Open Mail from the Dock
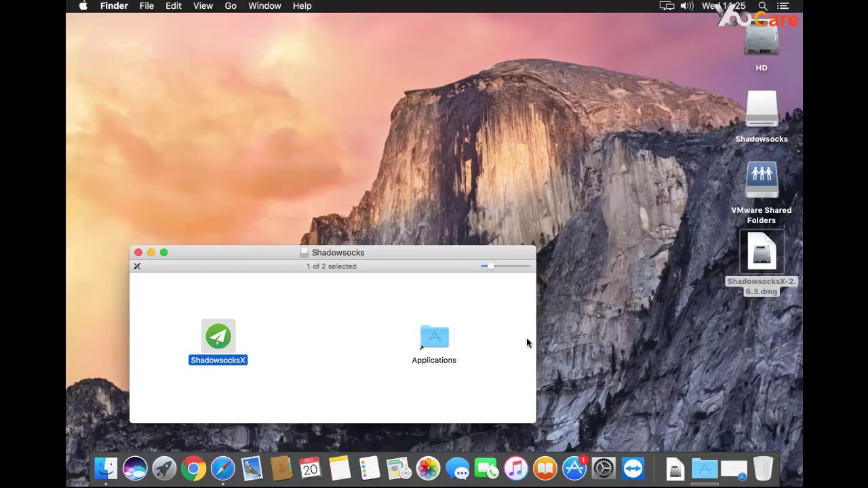This screenshot has height=488, width=868. pyautogui.click(x=252, y=468)
